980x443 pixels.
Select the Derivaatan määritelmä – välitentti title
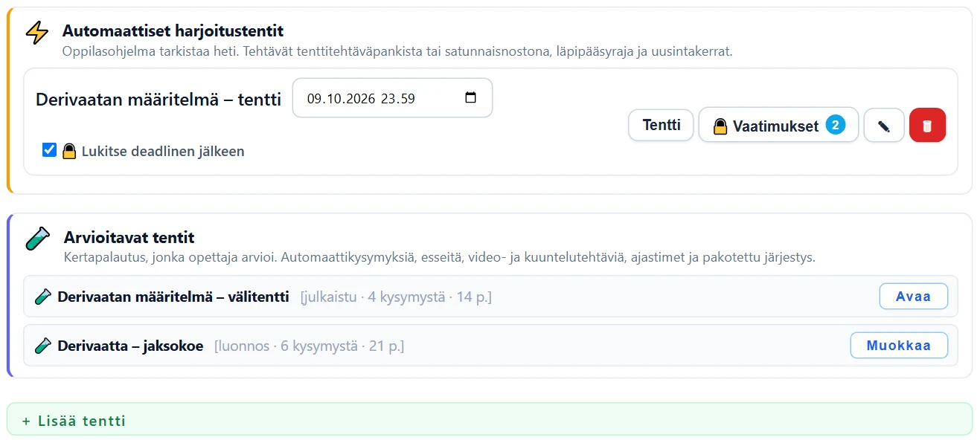[173, 297]
